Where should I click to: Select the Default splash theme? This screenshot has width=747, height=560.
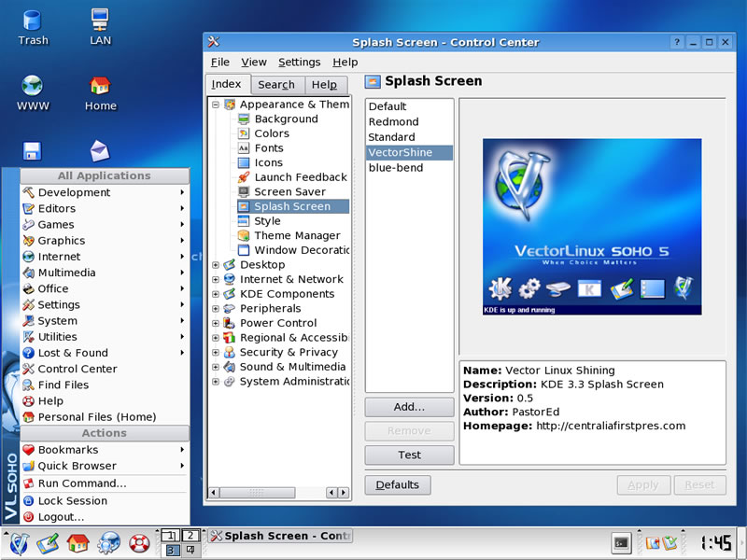pyautogui.click(x=409, y=106)
